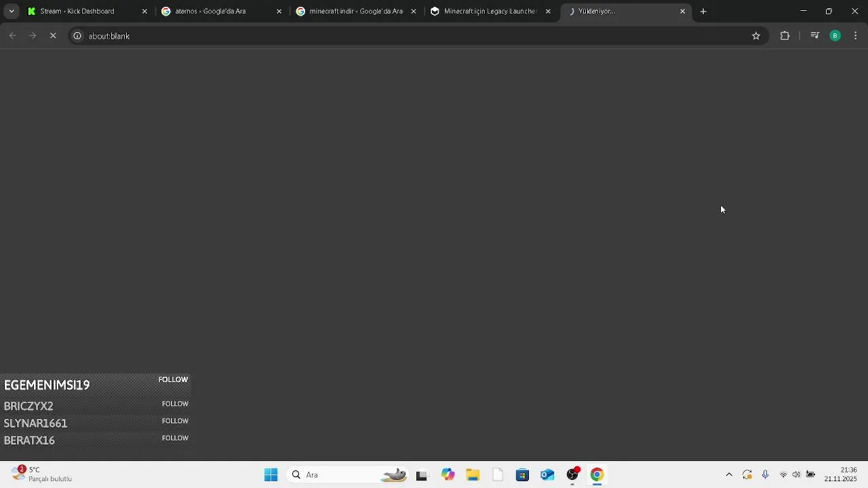Open the volume speaker tray icon
This screenshot has height=488, width=868.
click(x=796, y=475)
